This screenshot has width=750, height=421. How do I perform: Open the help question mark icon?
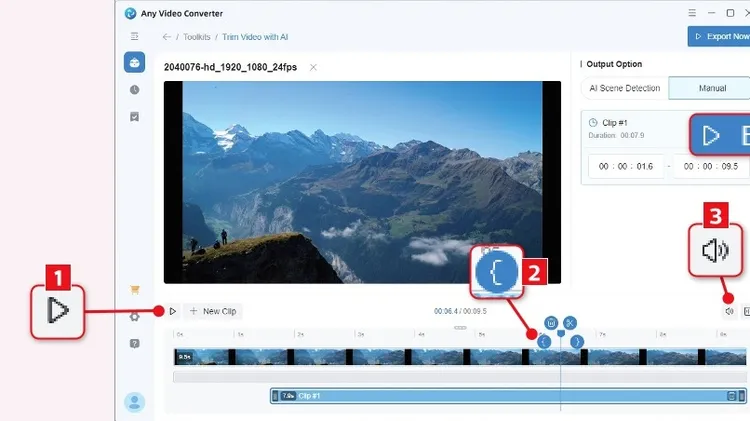pyautogui.click(x=134, y=343)
